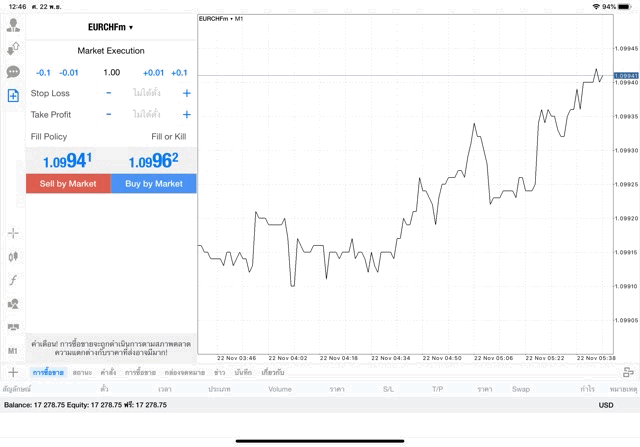Decrease Take Profit with minus button
Viewport: 640px width, 447px height.
point(109,114)
